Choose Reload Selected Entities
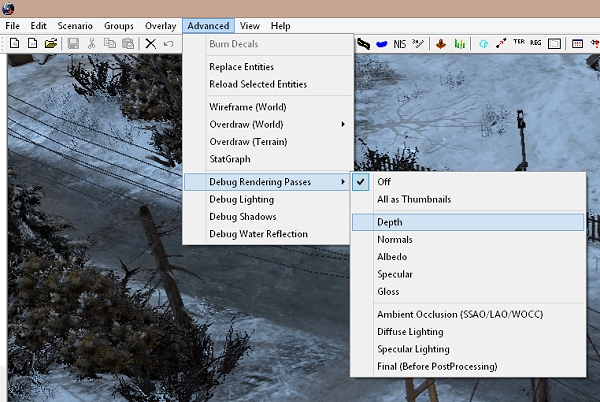The width and height of the screenshot is (600, 402). [268, 84]
